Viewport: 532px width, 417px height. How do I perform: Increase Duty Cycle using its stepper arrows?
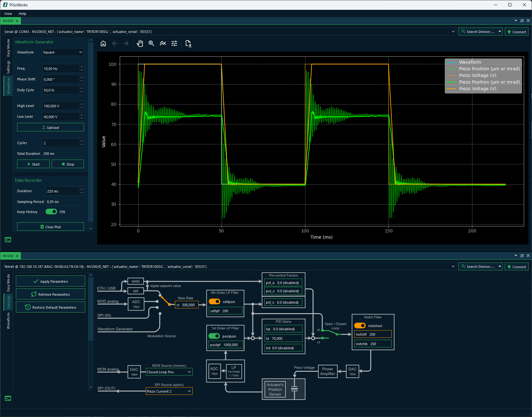(x=81, y=89)
